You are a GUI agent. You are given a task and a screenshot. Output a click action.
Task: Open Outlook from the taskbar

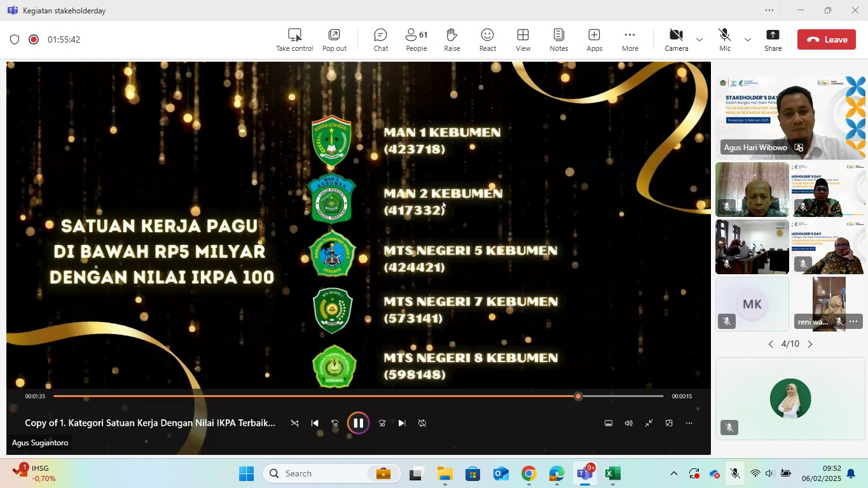(500, 473)
